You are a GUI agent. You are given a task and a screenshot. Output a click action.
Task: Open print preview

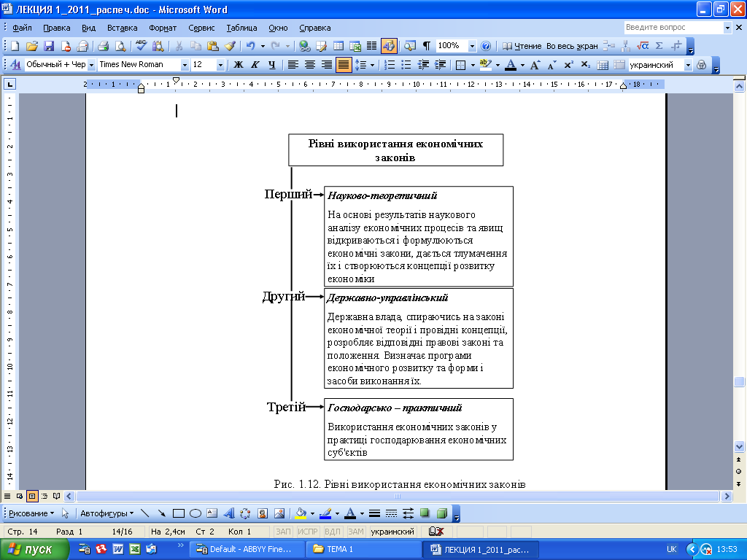120,46
